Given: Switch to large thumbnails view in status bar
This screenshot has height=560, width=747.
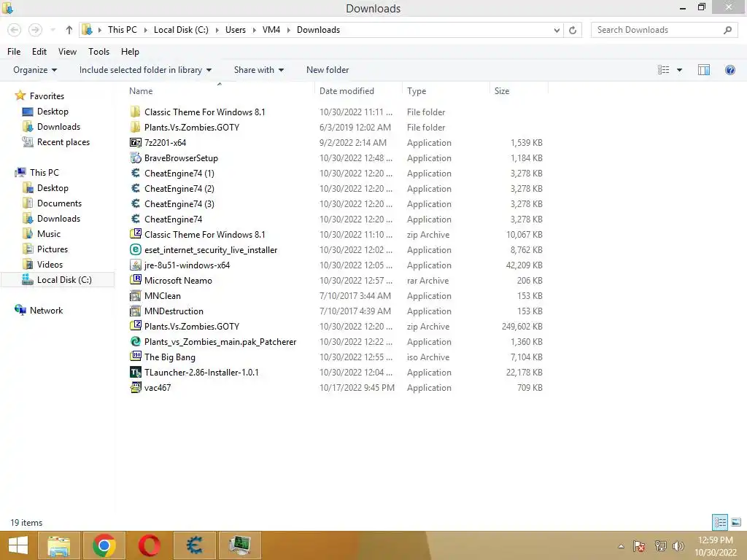Looking at the screenshot, I should [736, 522].
